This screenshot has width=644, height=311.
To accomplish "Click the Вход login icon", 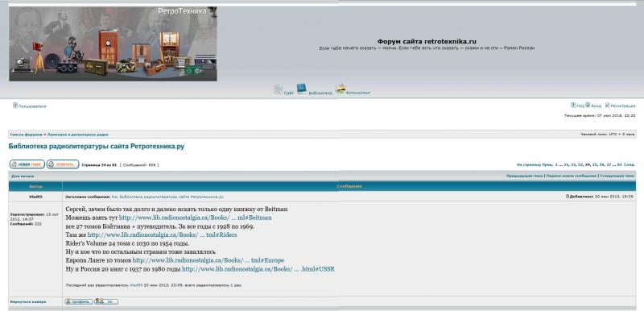I will [588, 105].
